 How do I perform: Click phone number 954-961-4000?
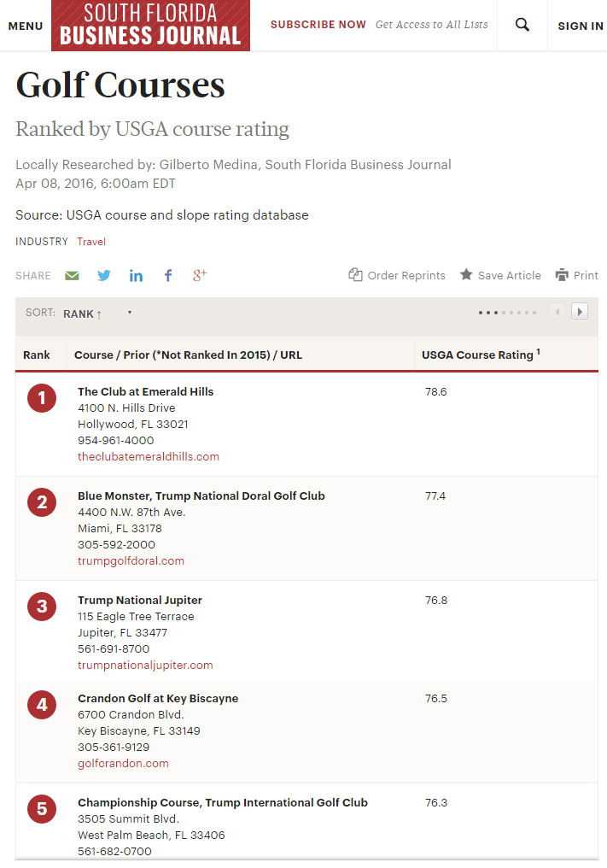pyautogui.click(x=115, y=440)
